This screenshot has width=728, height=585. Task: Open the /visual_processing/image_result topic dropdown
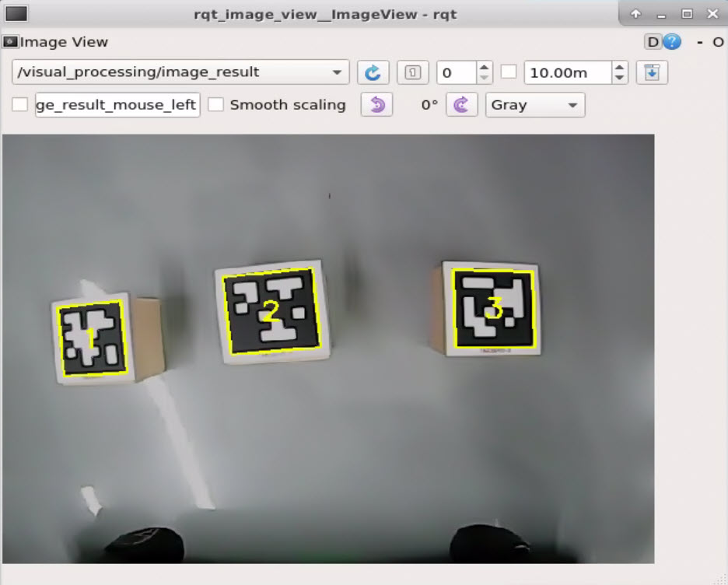tap(180, 72)
